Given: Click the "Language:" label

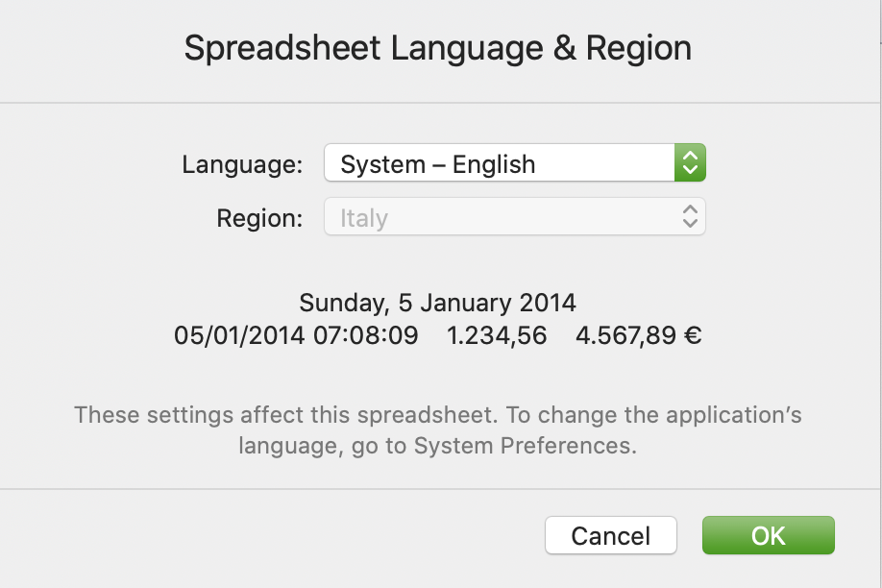Looking at the screenshot, I should click(242, 164).
